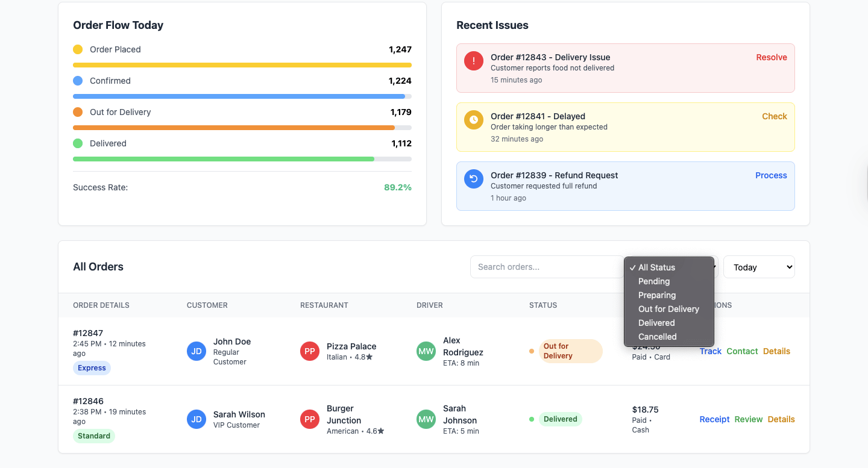868x468 pixels.
Task: Click the Burger Junction restaurant avatar
Action: coord(310,419)
